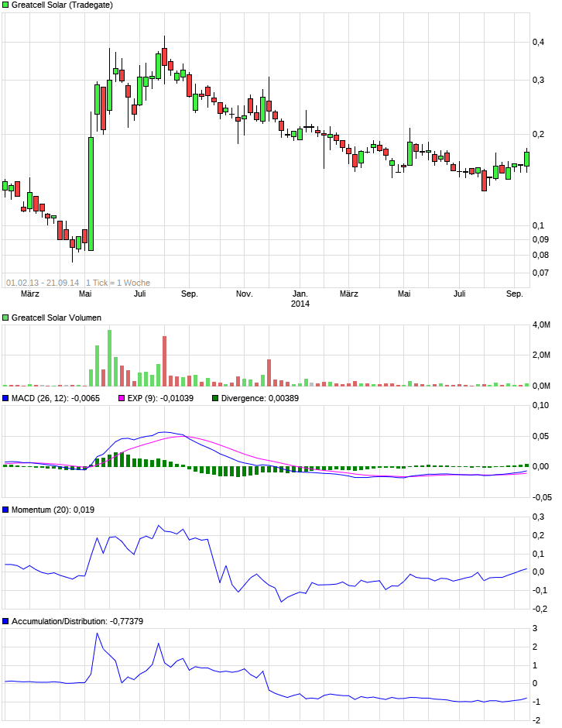Click the 'Momentum (20): 0,019' label
Image resolution: width=562 pixels, height=728 pixels.
[53, 510]
